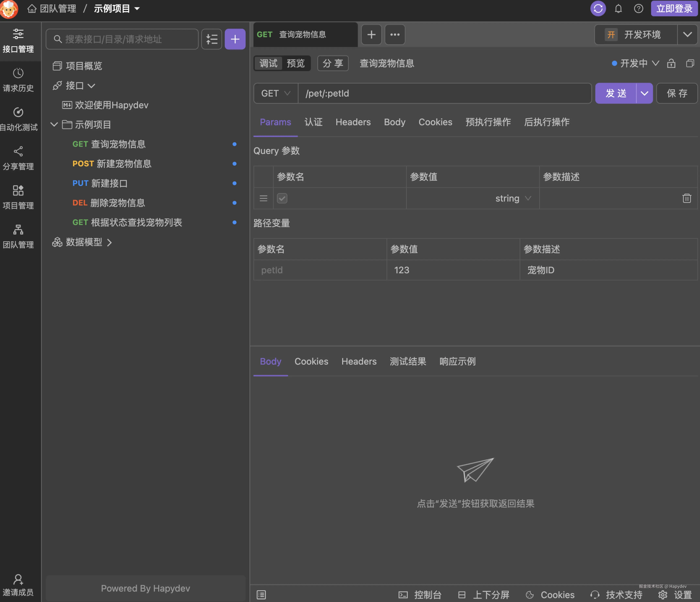
Task: Click the lock icon near 开发中 status
Action: (x=671, y=64)
